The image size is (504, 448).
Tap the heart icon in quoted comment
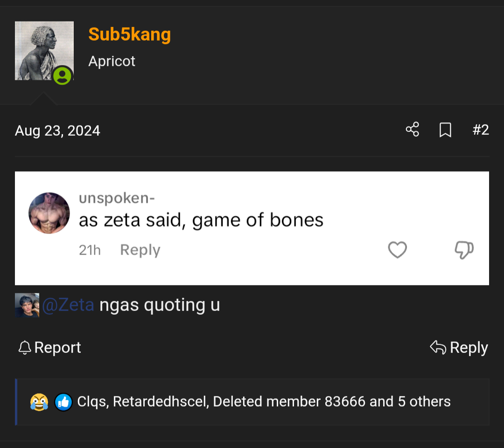tap(397, 250)
